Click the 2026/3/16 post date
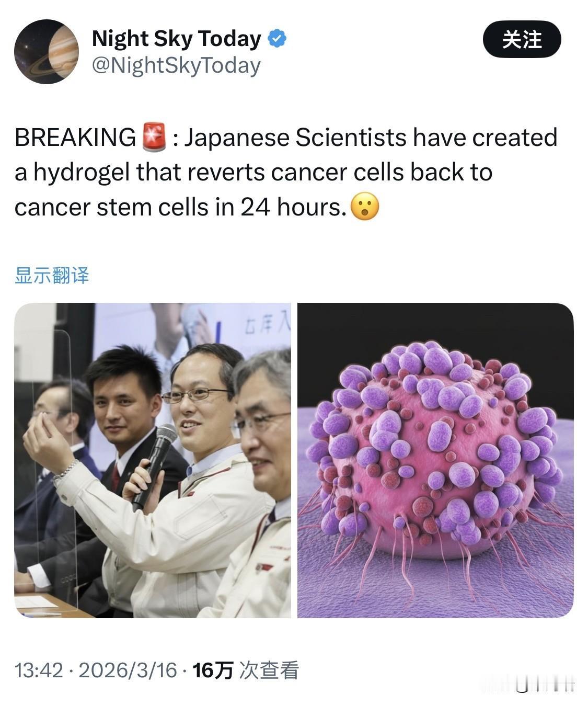 coord(128,670)
